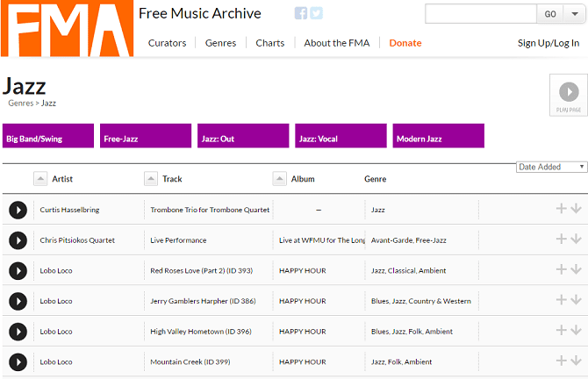Open artist Curtis Hasselbring

point(69,210)
